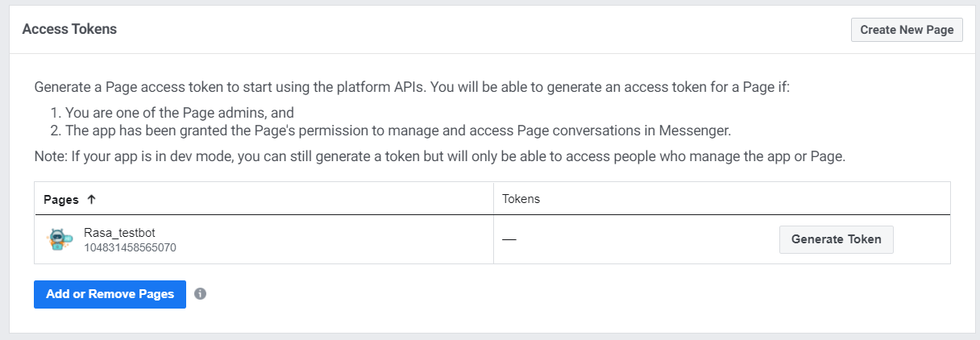The width and height of the screenshot is (980, 340).
Task: Click the sort arrow in the Pages header
Action: [x=91, y=199]
